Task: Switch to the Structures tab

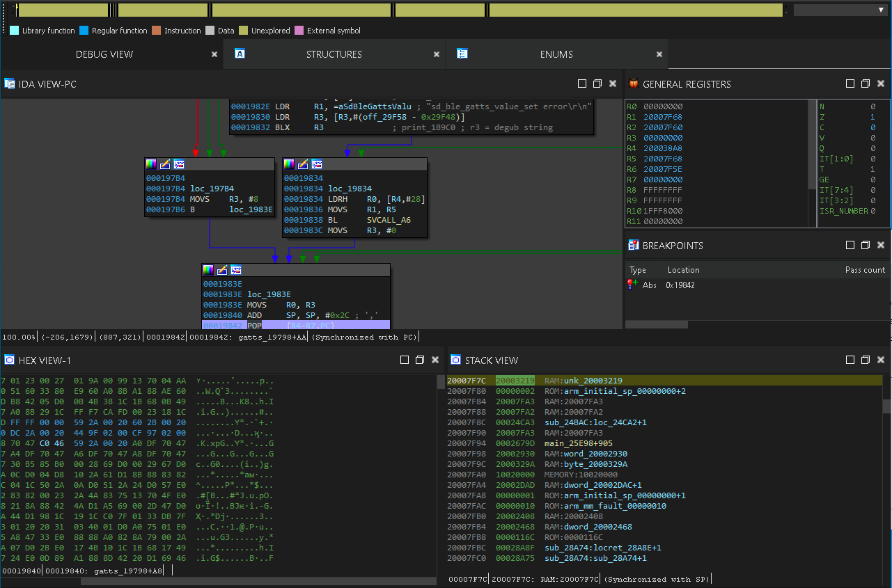Action: tap(334, 54)
